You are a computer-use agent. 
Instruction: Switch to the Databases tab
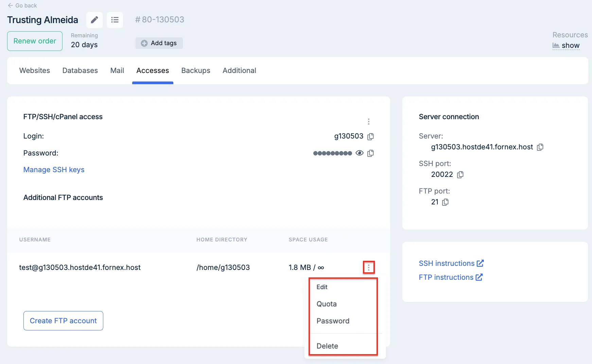80,71
